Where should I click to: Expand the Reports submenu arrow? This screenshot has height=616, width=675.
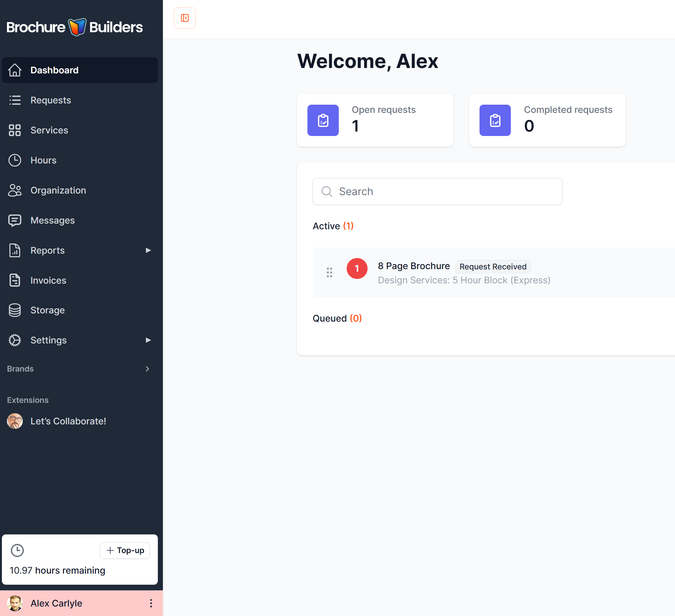148,250
